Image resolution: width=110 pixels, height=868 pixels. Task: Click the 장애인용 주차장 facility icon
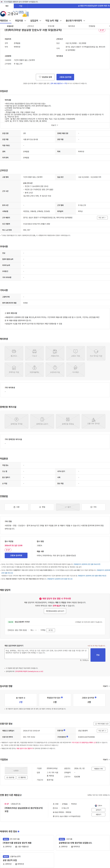pos(16,421)
